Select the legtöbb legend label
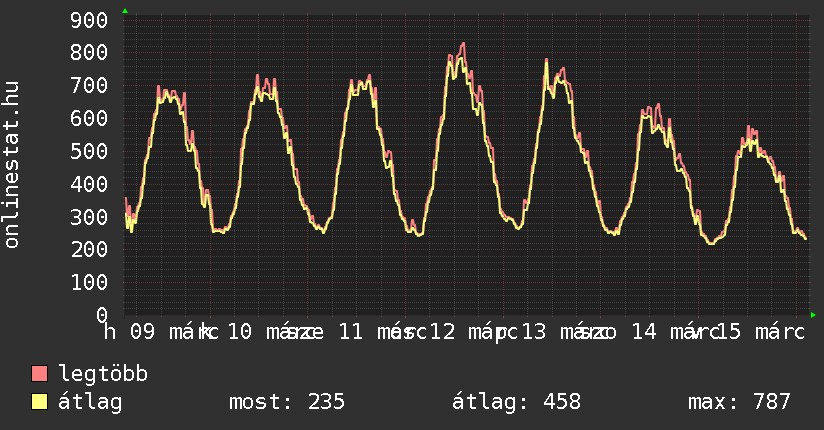The height and width of the screenshot is (430, 824). (103, 374)
